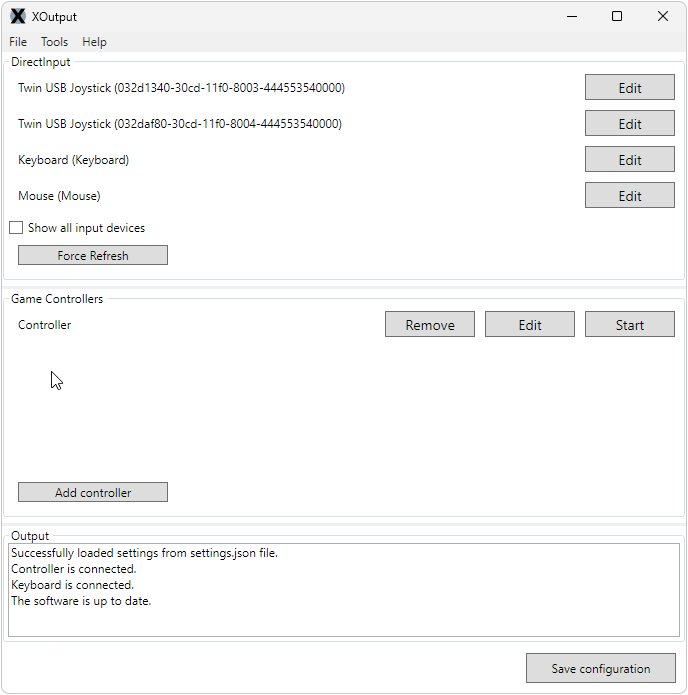The width and height of the screenshot is (688, 695).
Task: Click the Force Refresh button
Action: (x=93, y=255)
